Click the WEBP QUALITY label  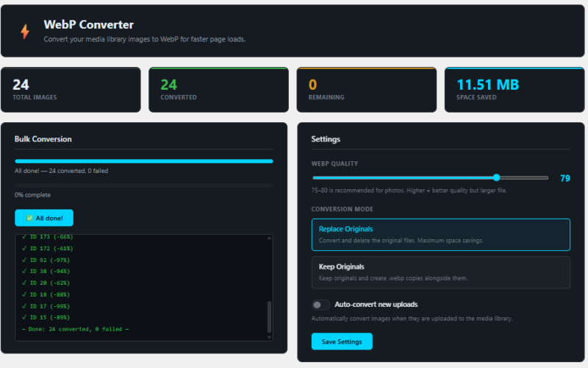[334, 163]
